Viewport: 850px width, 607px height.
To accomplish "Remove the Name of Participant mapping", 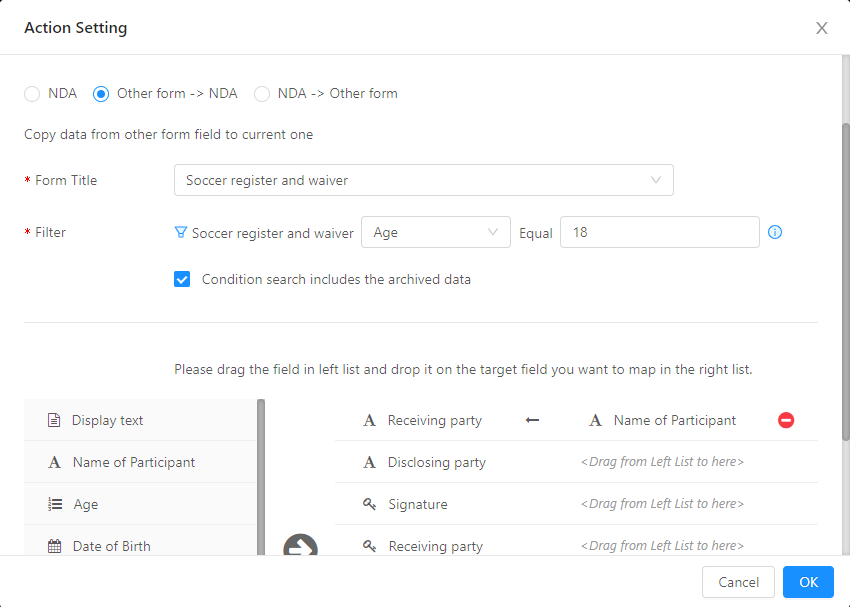I will [785, 420].
